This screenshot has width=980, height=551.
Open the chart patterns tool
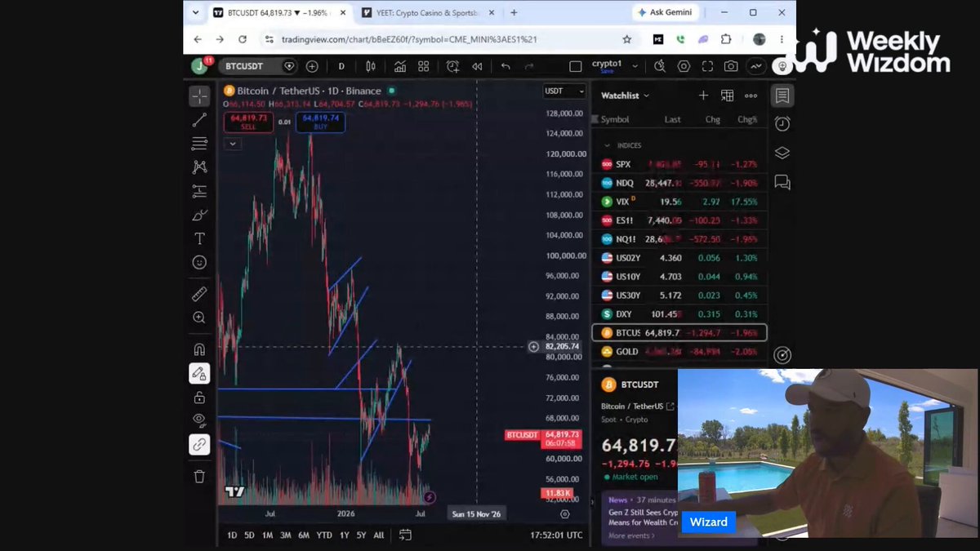(x=199, y=167)
